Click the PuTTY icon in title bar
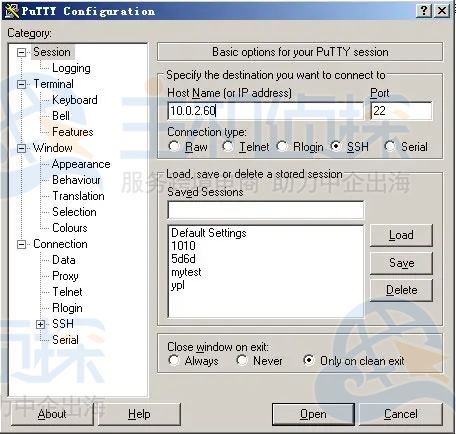The height and width of the screenshot is (434, 456). coord(12,11)
